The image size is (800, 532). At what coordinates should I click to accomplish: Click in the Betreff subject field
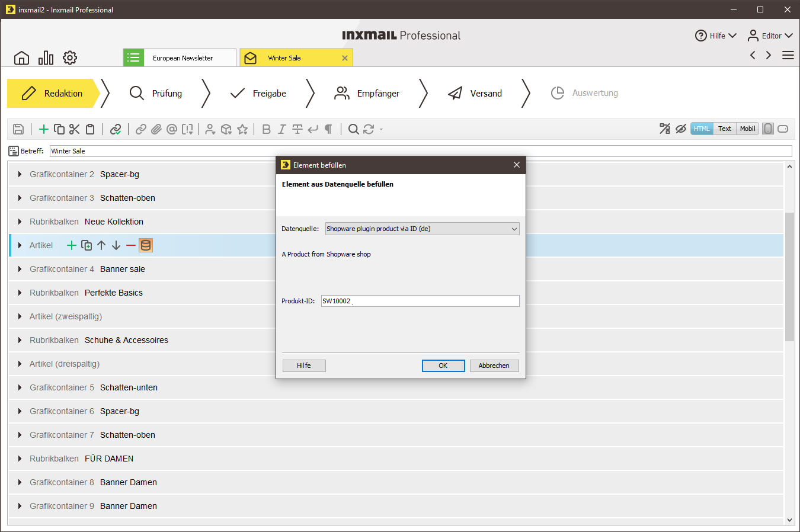[x=421, y=151]
